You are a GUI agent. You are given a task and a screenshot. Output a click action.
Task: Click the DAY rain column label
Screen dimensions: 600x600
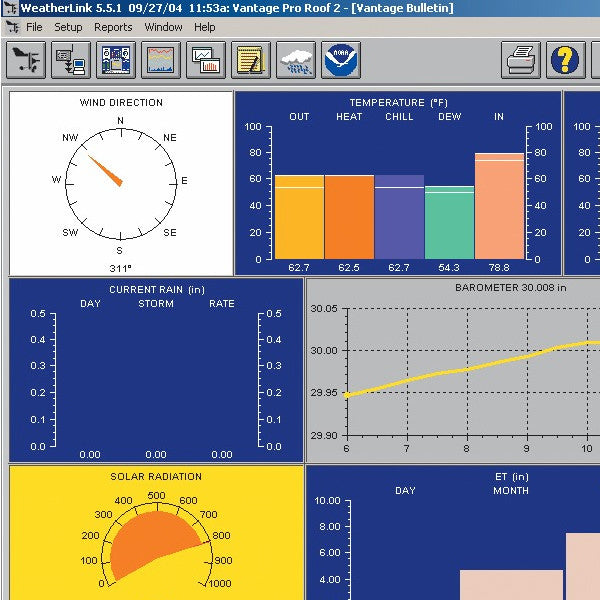(x=90, y=304)
